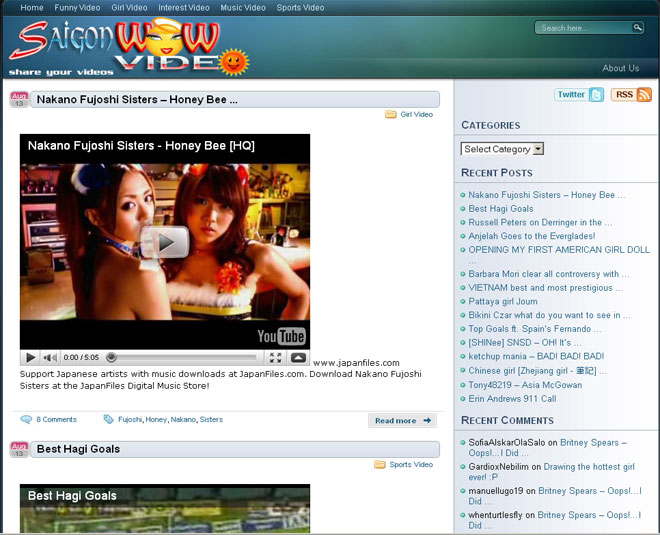Screen dimensions: 660x535
Task: Open recent post Bikini Czar
Action: (549, 315)
